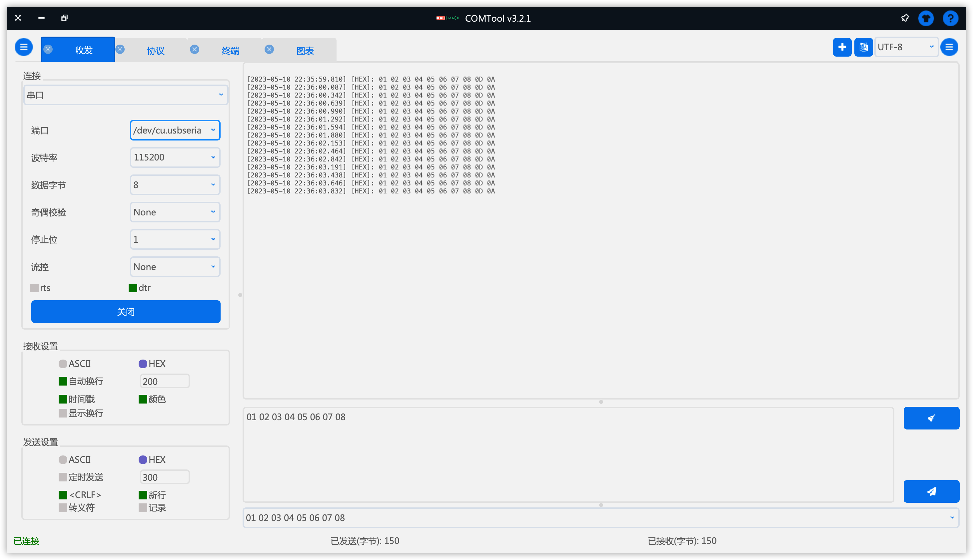
Task: Click the skin theme shirt icon
Action: [926, 18]
